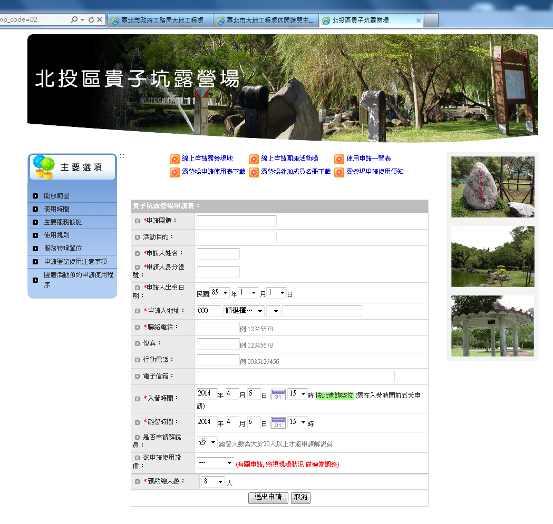Click orange icon of middle second-row download link
Screen dimensions: 553x524
click(x=254, y=172)
